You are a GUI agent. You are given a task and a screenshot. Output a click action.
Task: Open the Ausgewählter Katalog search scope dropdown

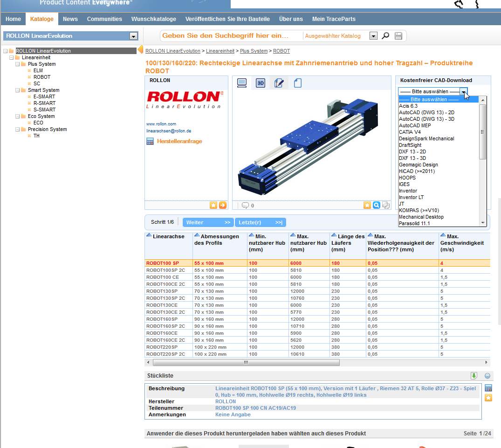(x=373, y=36)
